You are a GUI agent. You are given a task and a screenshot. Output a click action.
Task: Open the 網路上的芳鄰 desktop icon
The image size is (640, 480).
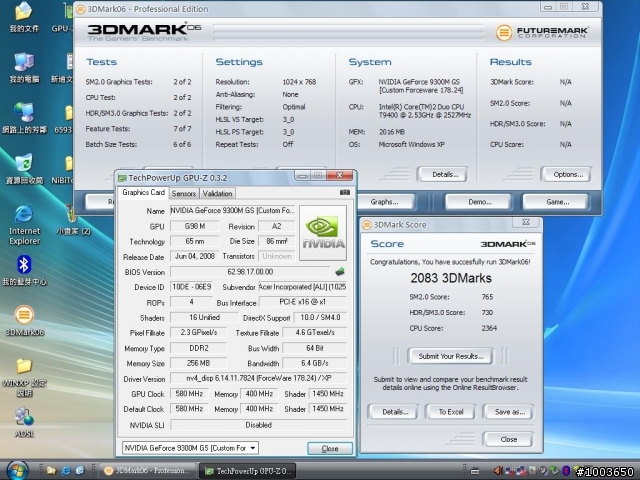pos(24,118)
